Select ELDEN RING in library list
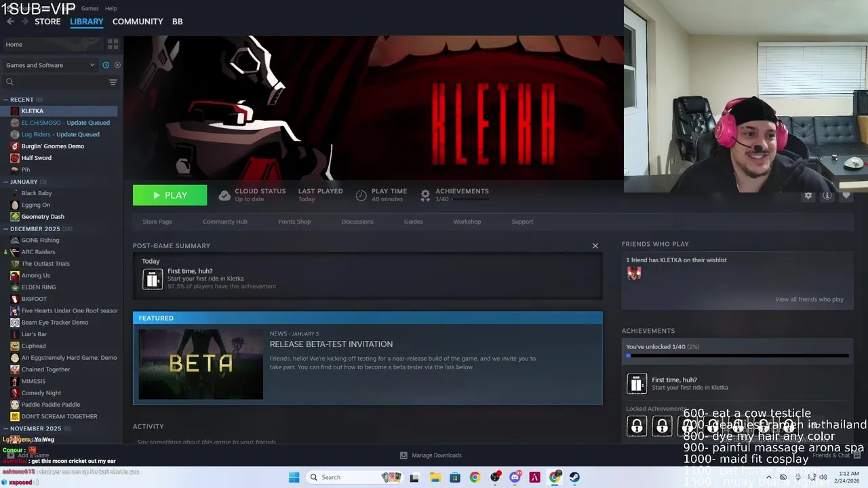The image size is (868, 488). (x=38, y=287)
